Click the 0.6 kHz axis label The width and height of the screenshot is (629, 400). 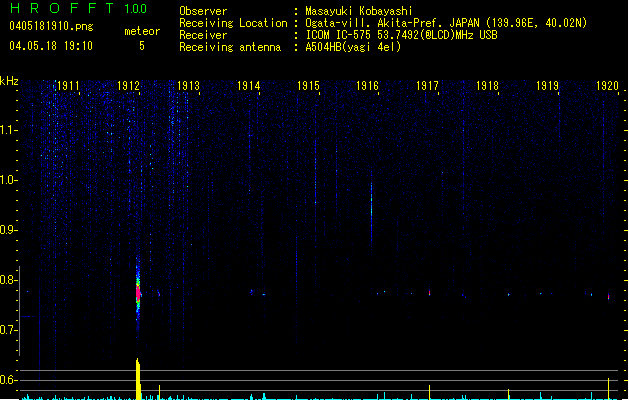click(8, 380)
